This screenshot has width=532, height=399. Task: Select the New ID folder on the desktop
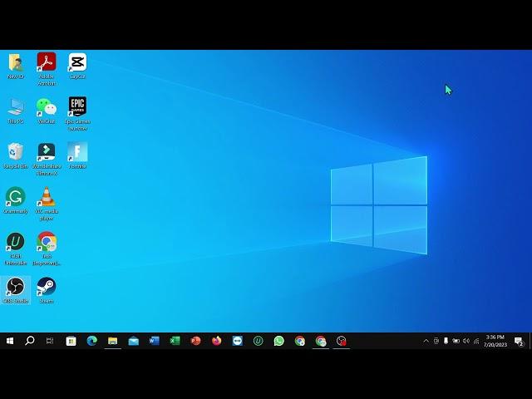tap(16, 66)
